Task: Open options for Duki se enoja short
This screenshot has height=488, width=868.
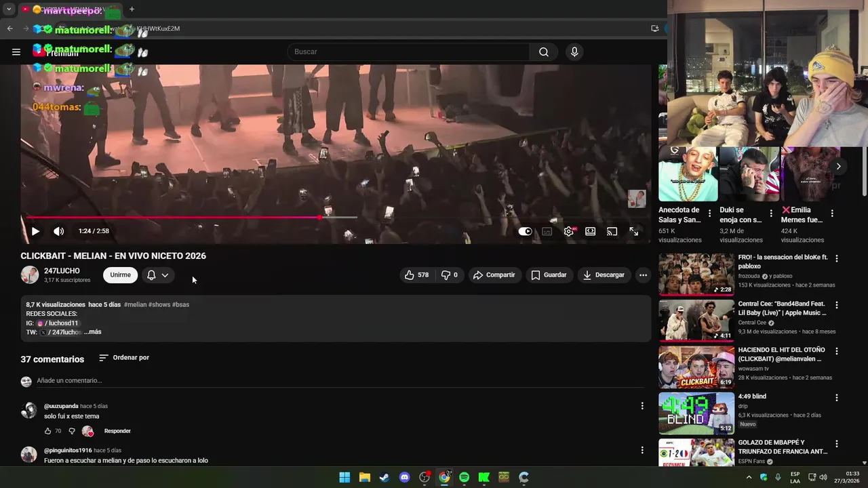Action: point(771,213)
